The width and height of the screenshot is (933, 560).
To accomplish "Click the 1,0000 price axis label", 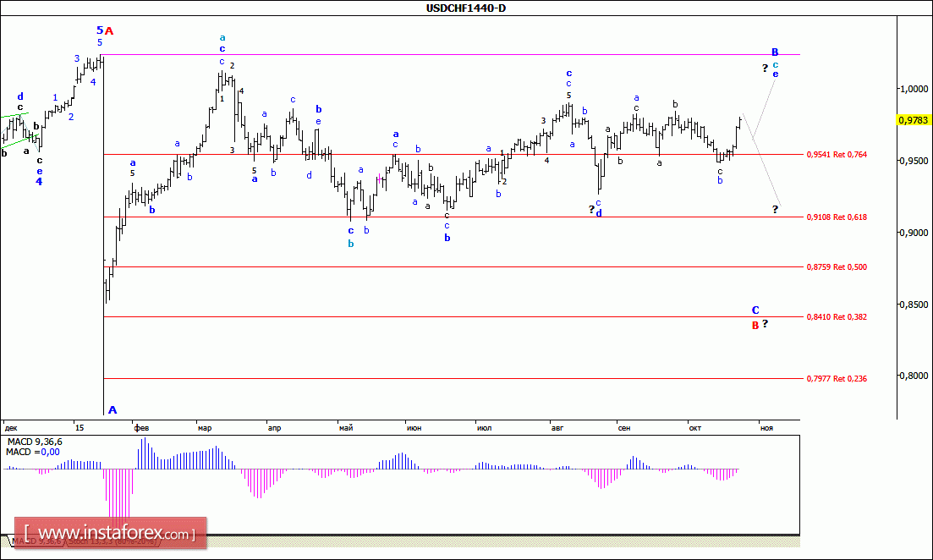I will [913, 89].
